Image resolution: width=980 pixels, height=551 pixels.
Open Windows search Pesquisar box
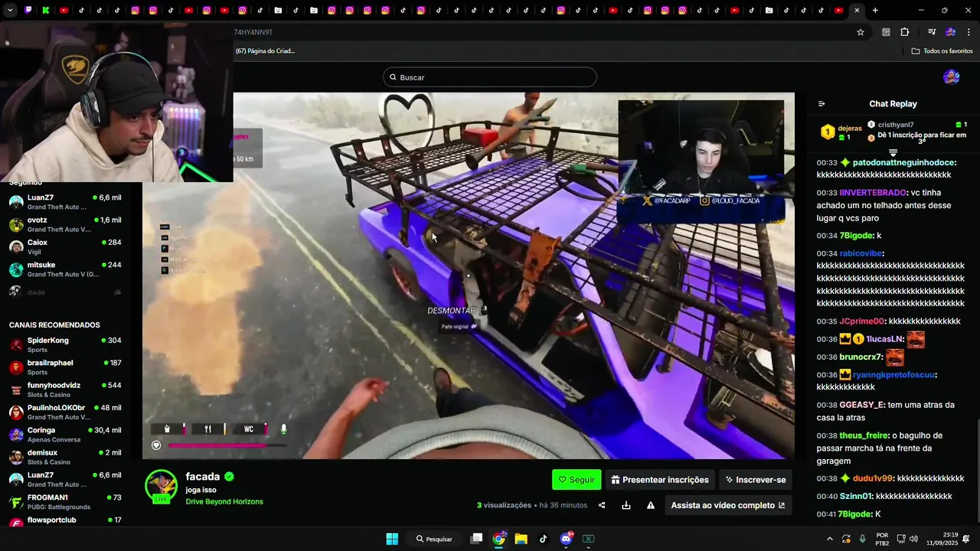pyautogui.click(x=434, y=539)
